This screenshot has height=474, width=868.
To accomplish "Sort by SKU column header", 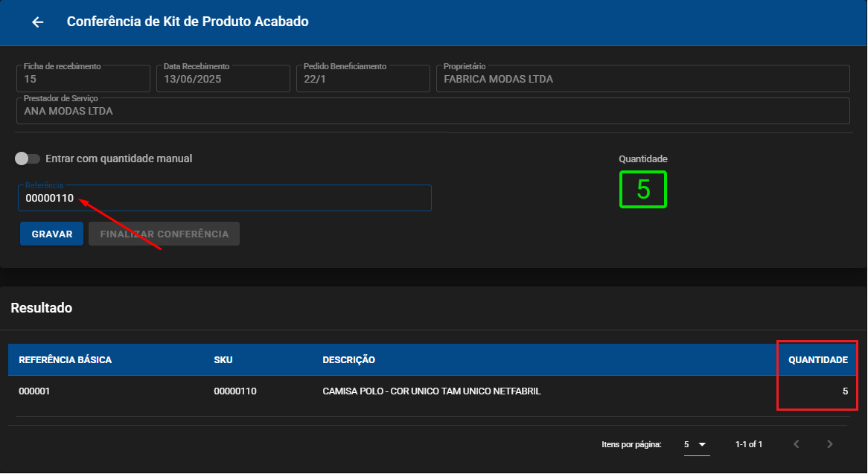I will pyautogui.click(x=223, y=360).
